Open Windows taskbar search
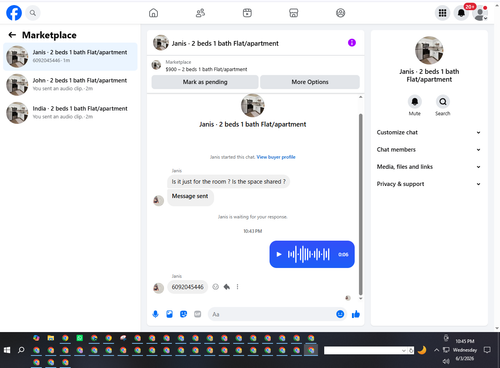Image resolution: width=500 pixels, height=368 pixels. pyautogui.click(x=21, y=350)
